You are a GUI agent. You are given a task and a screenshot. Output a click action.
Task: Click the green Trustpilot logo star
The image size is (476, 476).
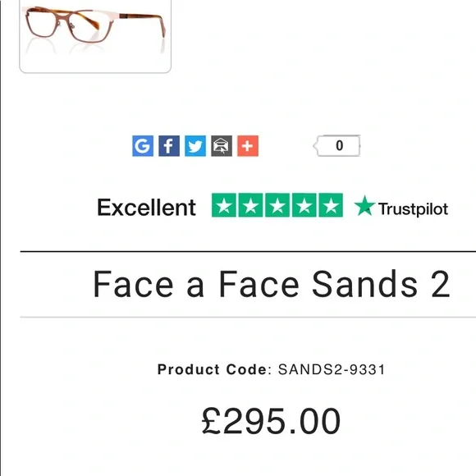[x=364, y=206]
